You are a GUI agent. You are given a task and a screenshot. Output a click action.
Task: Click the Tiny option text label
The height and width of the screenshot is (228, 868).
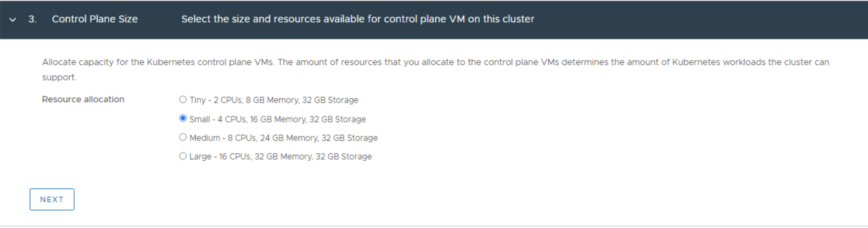pyautogui.click(x=273, y=100)
